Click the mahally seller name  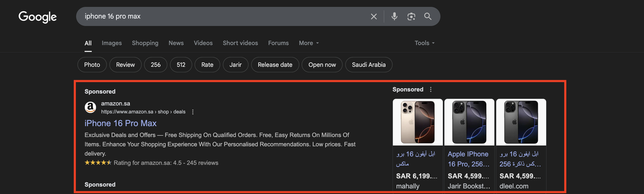point(408,186)
